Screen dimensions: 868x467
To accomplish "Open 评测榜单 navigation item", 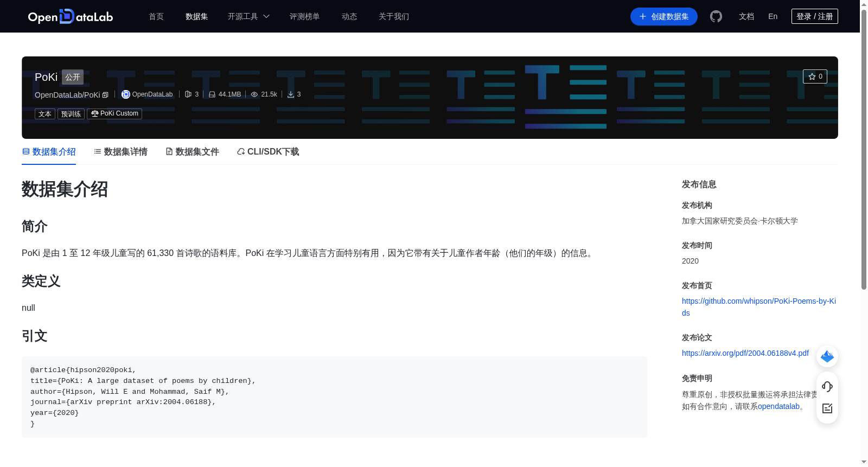I will (305, 17).
